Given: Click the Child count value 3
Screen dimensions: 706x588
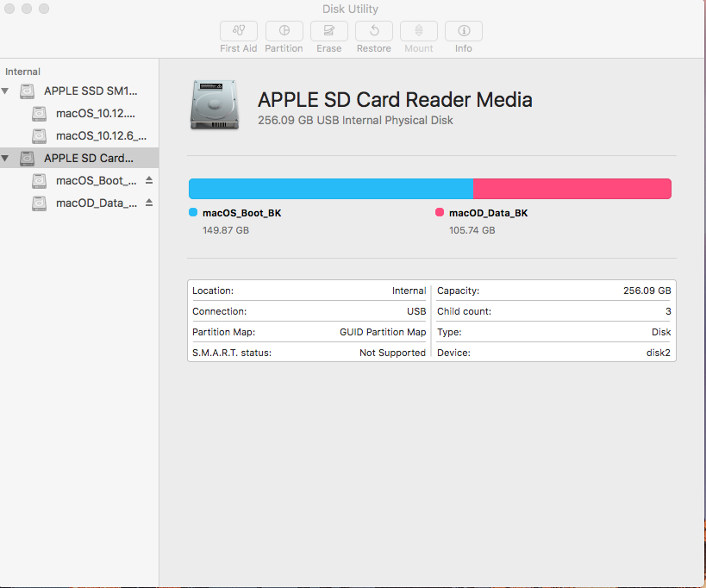Looking at the screenshot, I should pos(668,311).
